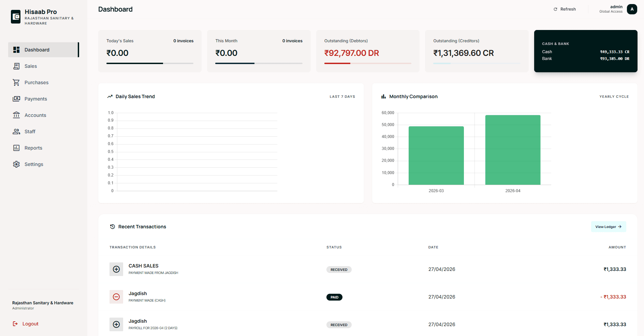Screen dimensions: 644x336
Task: Open the Reports page
Action: click(44, 148)
